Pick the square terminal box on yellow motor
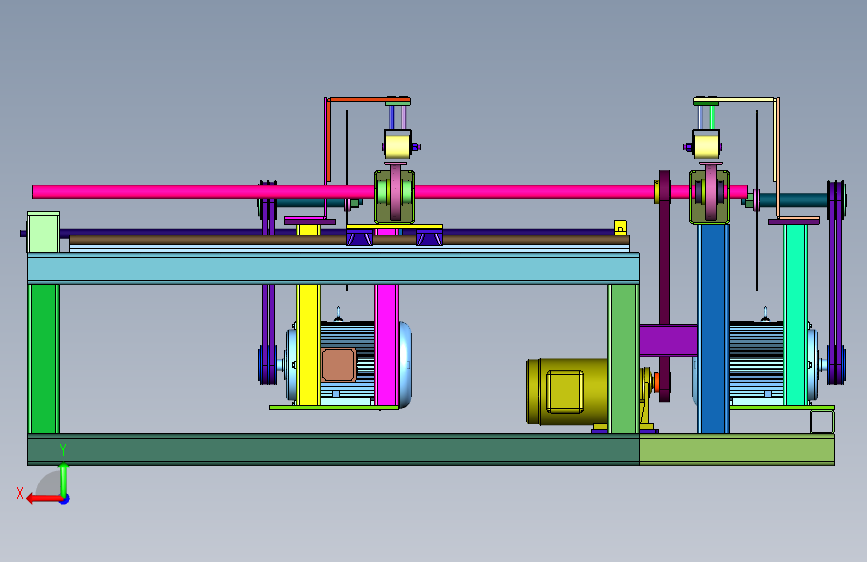This screenshot has height=562, width=867. [565, 392]
